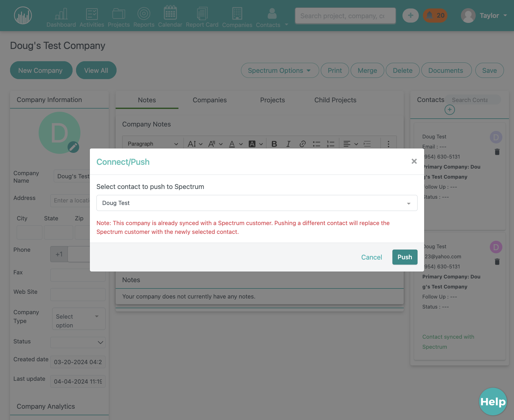Click the Push button in the dialog
The image size is (514, 420).
tap(405, 257)
